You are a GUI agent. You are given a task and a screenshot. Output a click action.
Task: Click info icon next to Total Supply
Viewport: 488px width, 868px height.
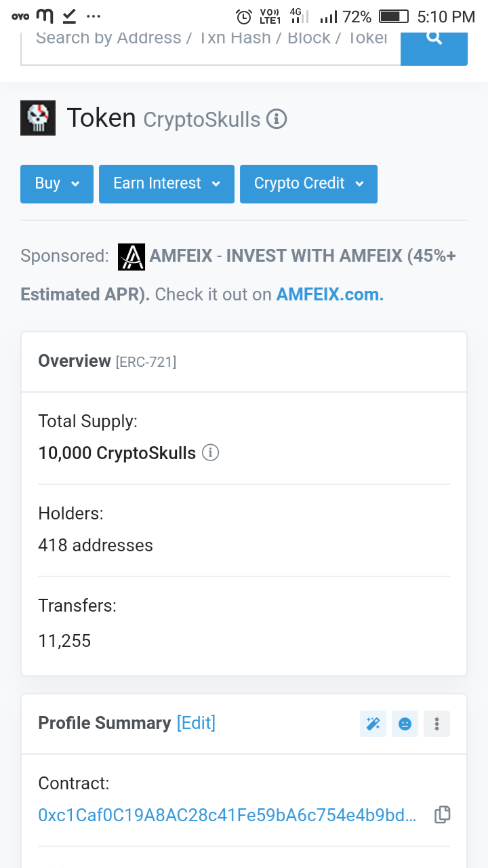[x=211, y=452]
